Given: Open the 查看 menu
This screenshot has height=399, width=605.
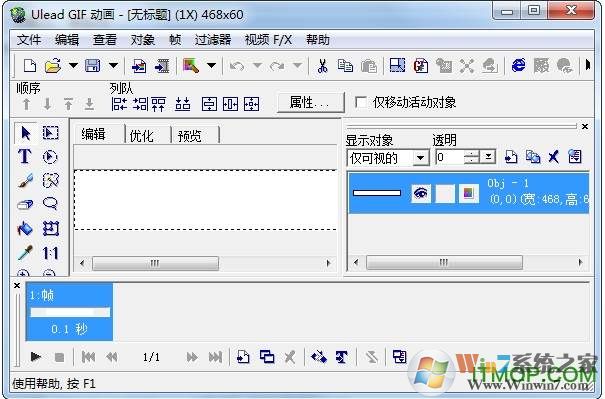Looking at the screenshot, I should coord(105,40).
